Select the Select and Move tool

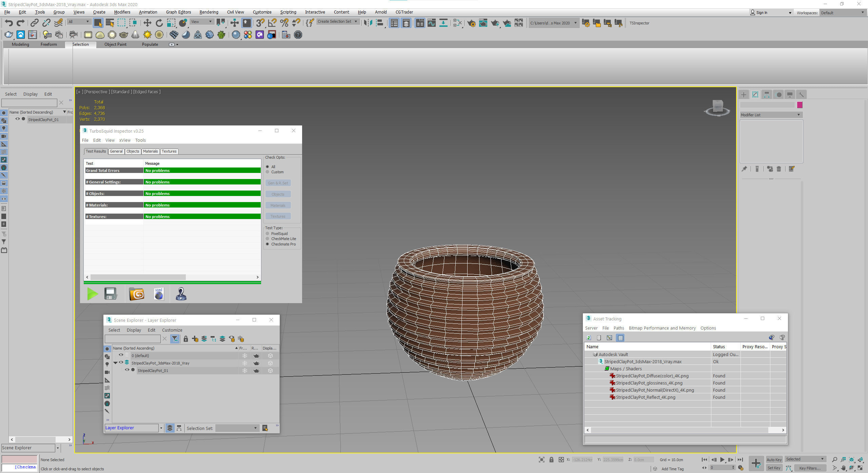[147, 23]
